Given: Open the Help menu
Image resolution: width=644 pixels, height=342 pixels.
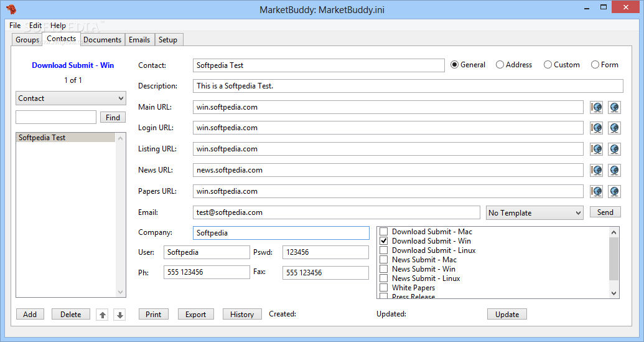Looking at the screenshot, I should click(x=58, y=26).
